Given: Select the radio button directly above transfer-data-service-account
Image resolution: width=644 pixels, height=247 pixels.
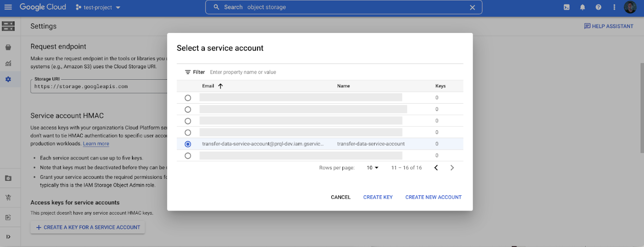Looking at the screenshot, I should [188, 132].
